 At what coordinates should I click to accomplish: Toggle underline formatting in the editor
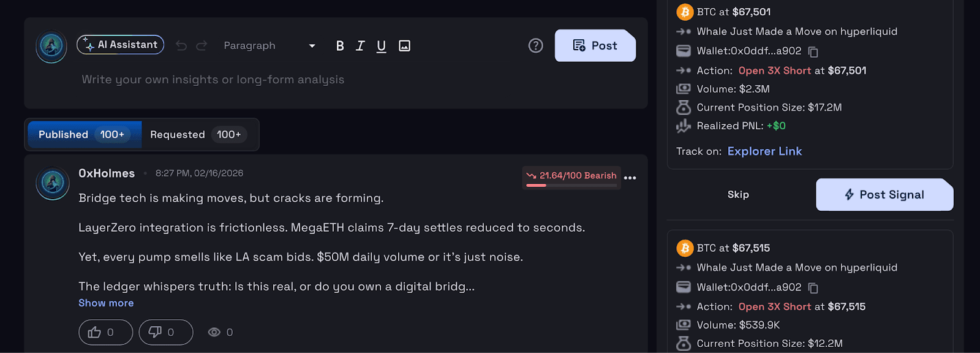[381, 45]
